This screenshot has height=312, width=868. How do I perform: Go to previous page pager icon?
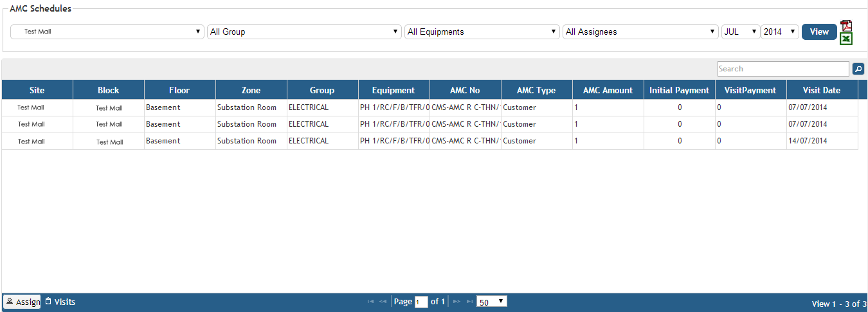tap(383, 302)
